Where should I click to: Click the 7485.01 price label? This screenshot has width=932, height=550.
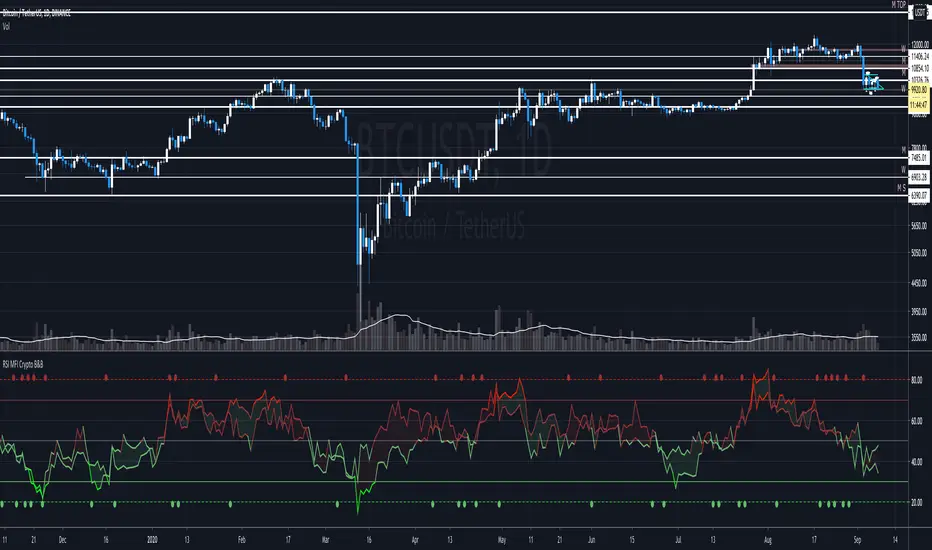click(x=920, y=158)
